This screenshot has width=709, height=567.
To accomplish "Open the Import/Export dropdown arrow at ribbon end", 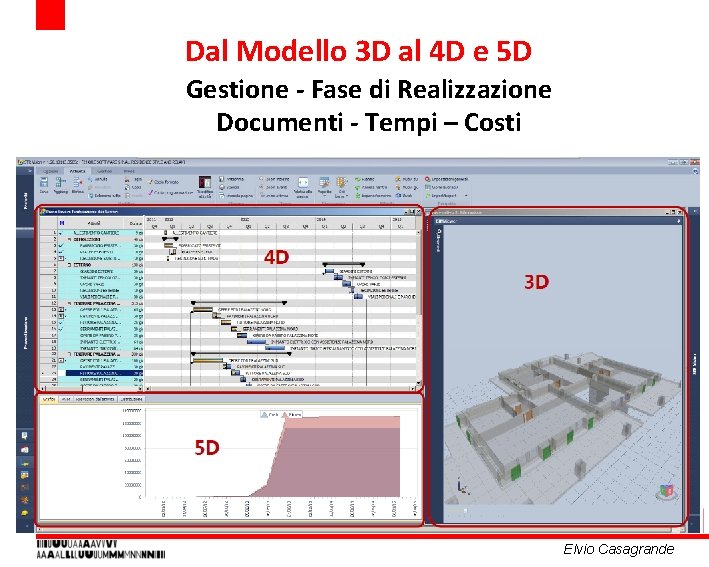I will coord(466,196).
